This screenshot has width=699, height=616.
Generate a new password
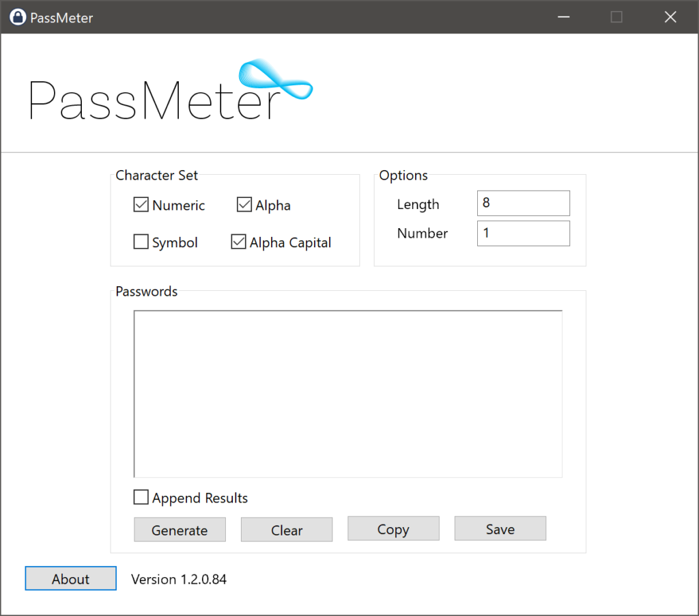tap(180, 530)
